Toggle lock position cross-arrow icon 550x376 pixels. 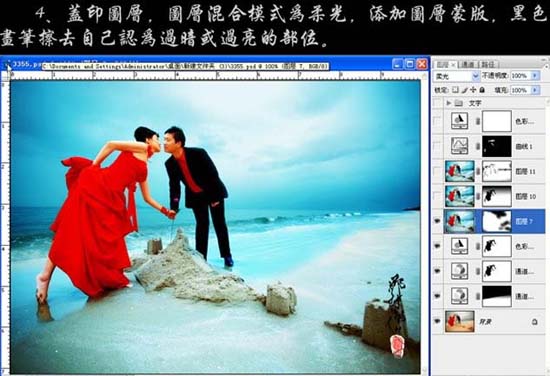[473, 90]
